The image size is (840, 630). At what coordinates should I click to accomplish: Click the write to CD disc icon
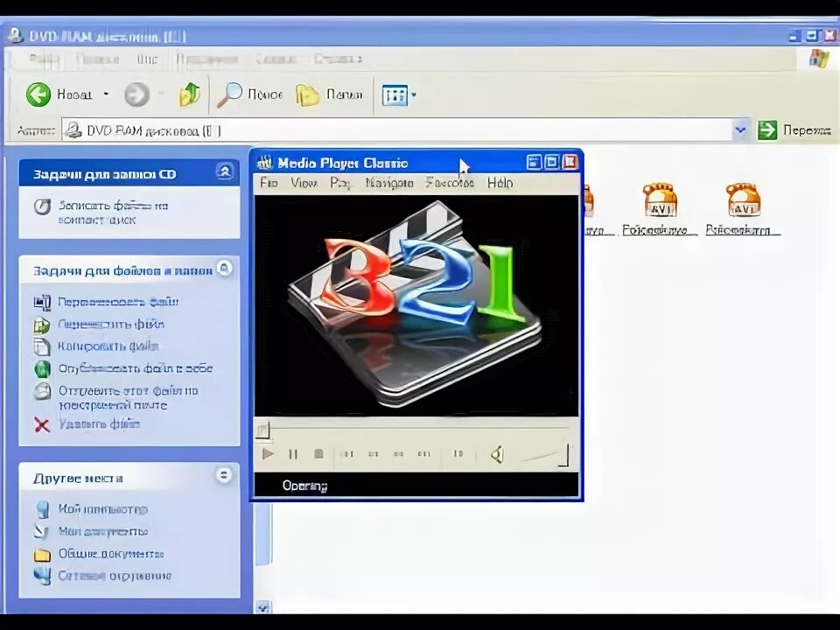coord(42,206)
